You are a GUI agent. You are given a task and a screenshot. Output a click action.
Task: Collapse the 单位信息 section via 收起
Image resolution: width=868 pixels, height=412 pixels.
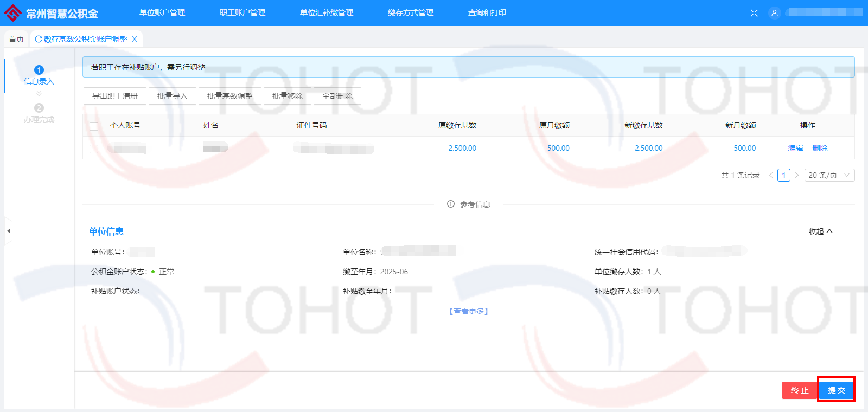[x=820, y=231]
